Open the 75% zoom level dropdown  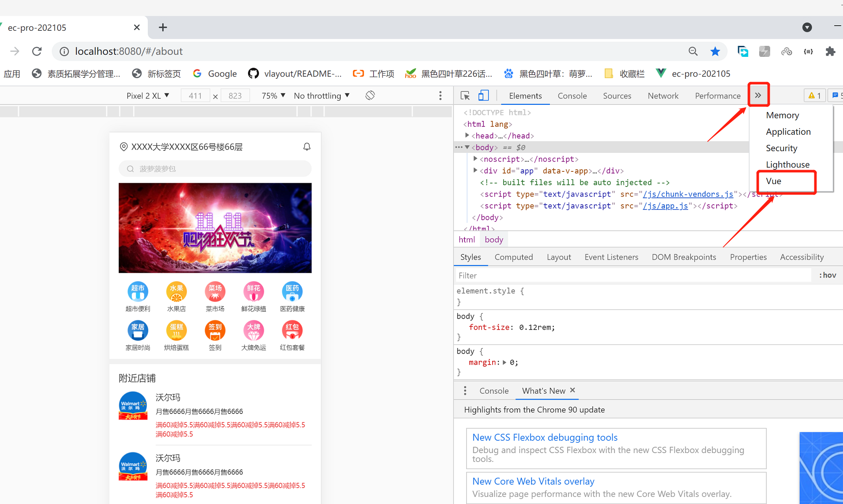click(x=273, y=96)
